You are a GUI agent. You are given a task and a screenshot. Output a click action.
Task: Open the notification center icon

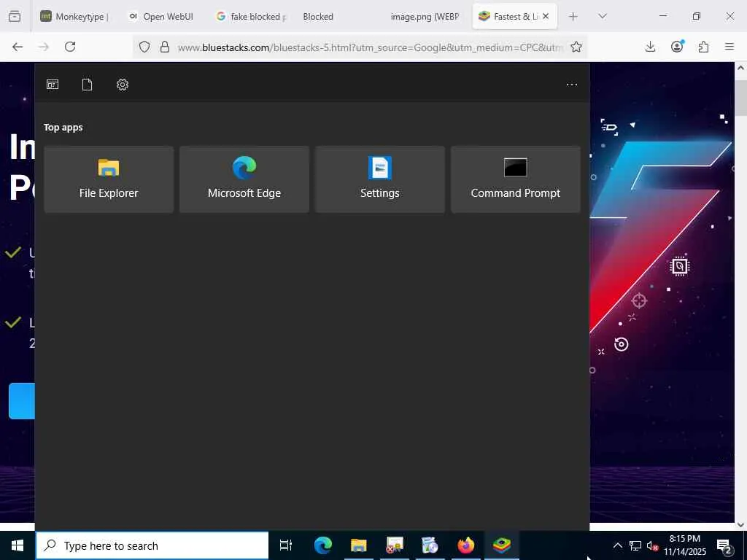724,545
